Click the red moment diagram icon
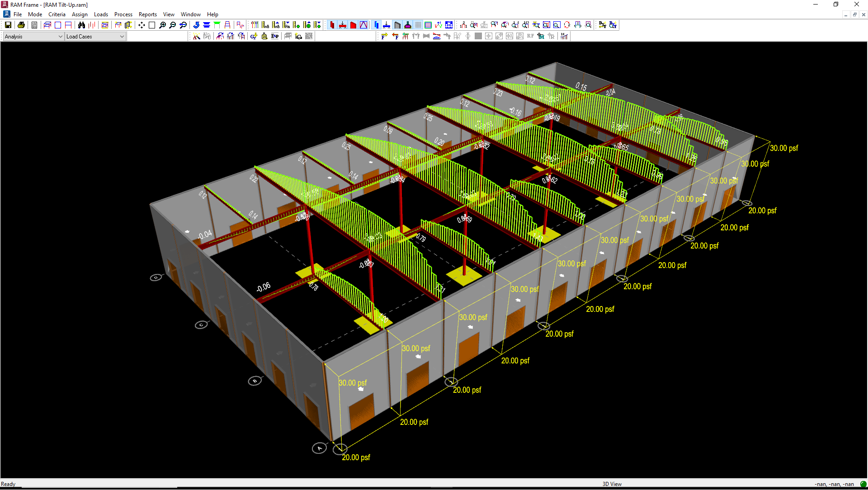 [x=437, y=36]
